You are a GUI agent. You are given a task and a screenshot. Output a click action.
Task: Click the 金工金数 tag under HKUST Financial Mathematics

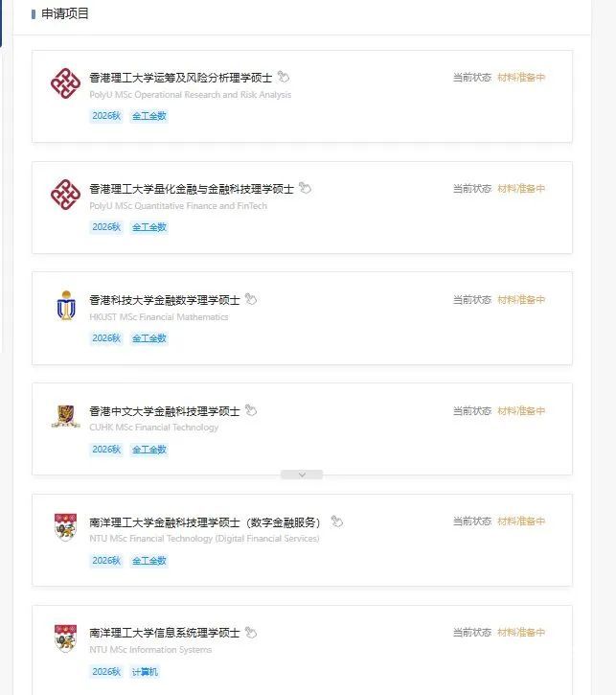point(149,338)
